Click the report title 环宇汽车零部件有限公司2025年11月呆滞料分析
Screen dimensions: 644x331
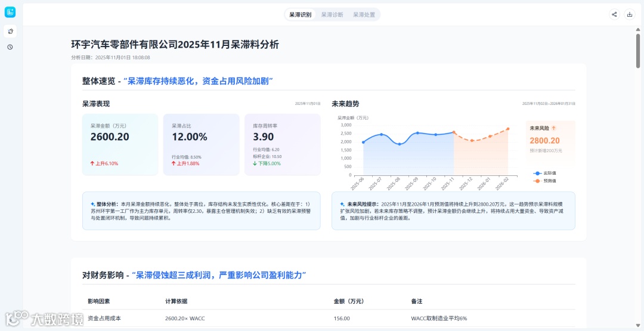(175, 45)
